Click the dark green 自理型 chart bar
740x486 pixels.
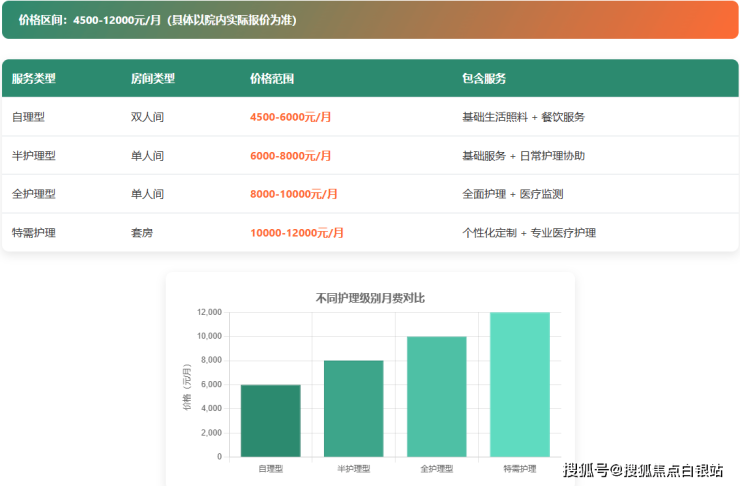tap(270, 421)
